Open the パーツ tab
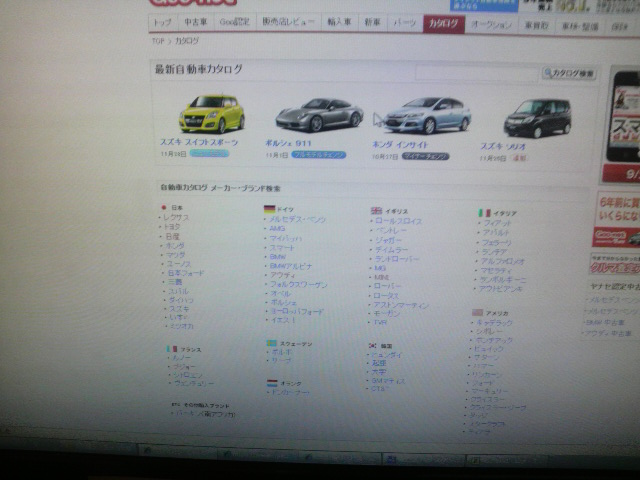Image resolution: width=640 pixels, height=480 pixels. 404,23
